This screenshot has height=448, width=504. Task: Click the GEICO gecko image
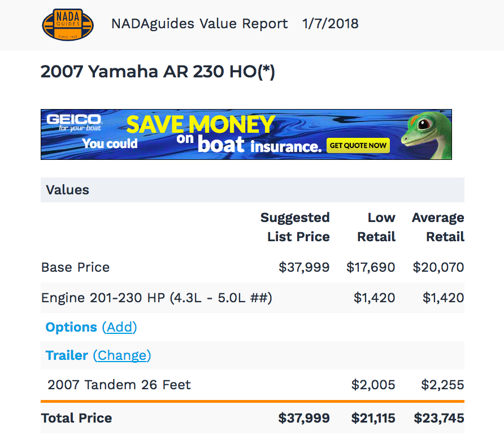425,135
